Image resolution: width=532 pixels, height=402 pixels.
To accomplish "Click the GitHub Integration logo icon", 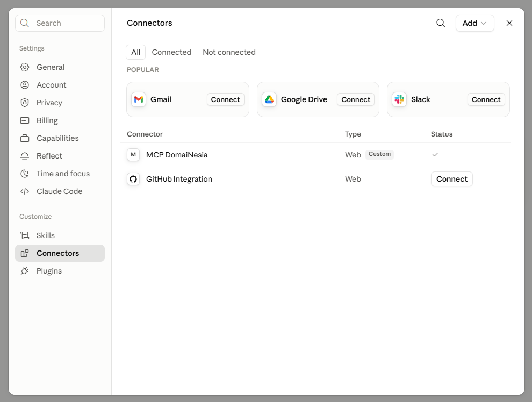I will click(133, 179).
